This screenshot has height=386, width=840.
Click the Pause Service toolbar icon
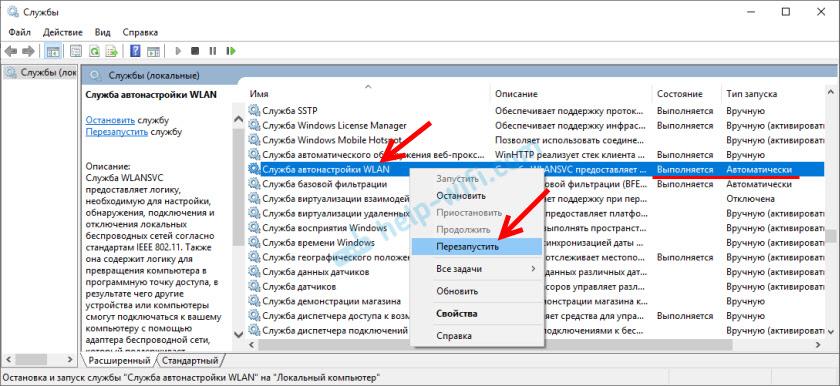[213, 51]
